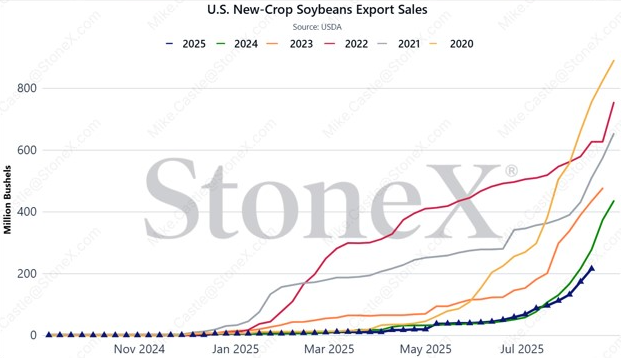
Task: Click the navy 2025 legend line marker
Action: tap(170, 44)
